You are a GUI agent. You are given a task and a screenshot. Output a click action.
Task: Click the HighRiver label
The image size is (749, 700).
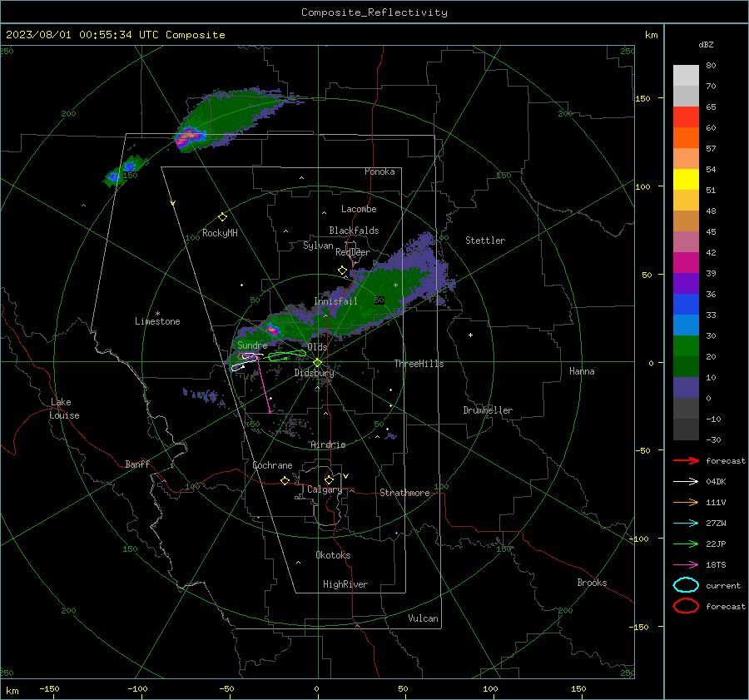tap(345, 584)
